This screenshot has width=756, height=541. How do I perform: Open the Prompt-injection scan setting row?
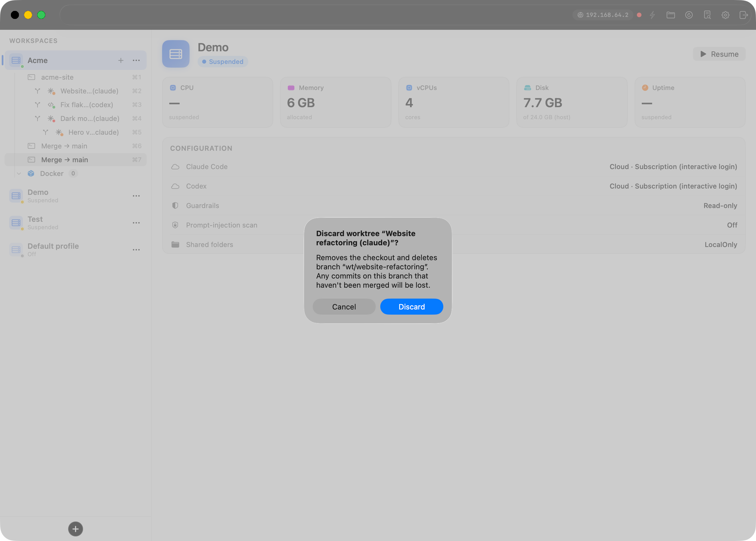tap(454, 225)
